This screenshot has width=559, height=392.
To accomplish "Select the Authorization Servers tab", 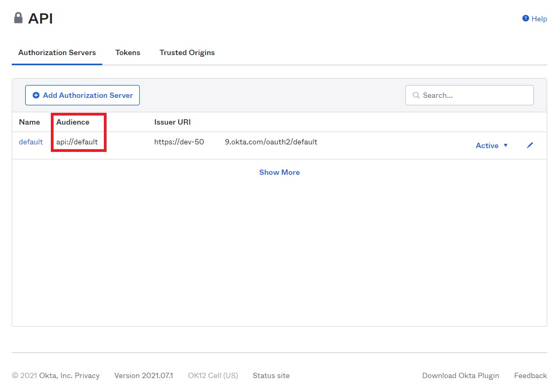I will click(57, 52).
